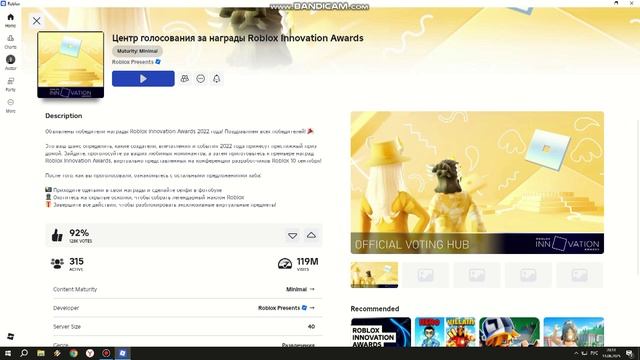640x360 pixels.
Task: Click the Server Size value 40
Action: pyautogui.click(x=311, y=327)
